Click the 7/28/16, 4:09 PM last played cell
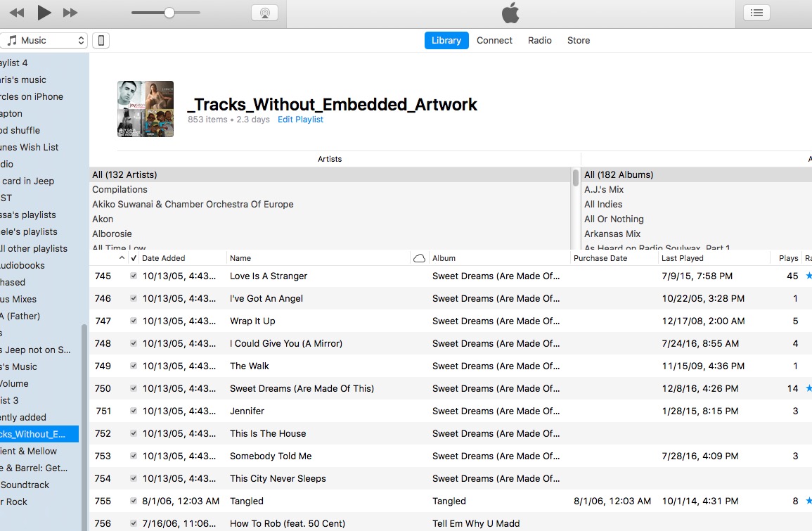The image size is (812, 531). point(700,456)
